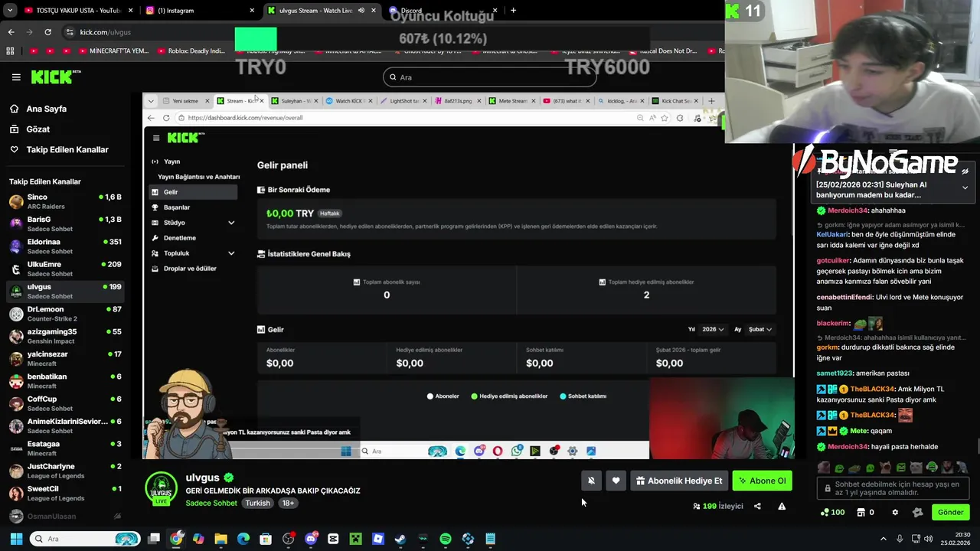Screen dimensions: 980x551
Task: Open chat settings gear icon
Action: point(895,512)
